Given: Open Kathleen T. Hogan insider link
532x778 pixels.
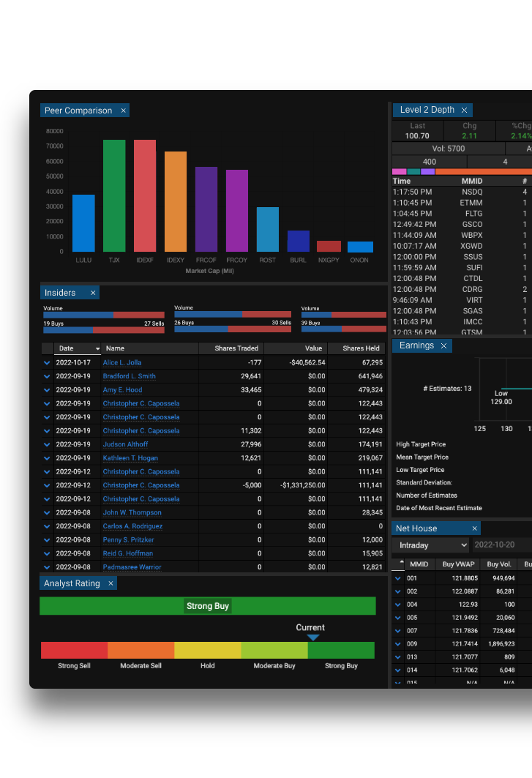Looking at the screenshot, I should point(130,458).
